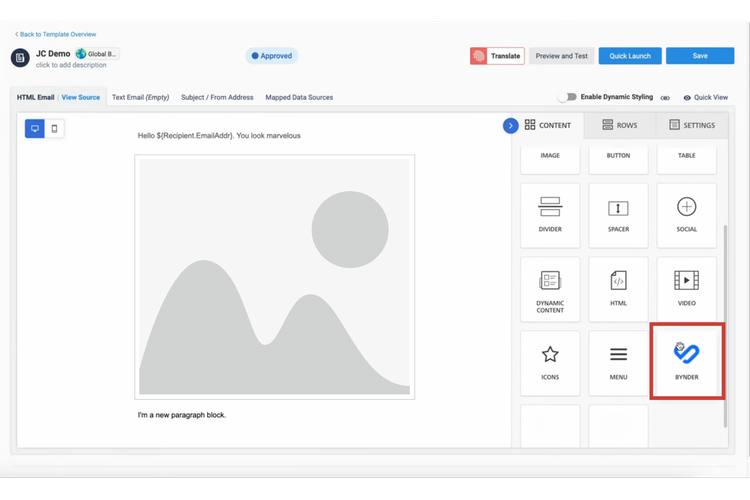750x500 pixels.
Task: Add a Social content block
Action: pos(686,215)
